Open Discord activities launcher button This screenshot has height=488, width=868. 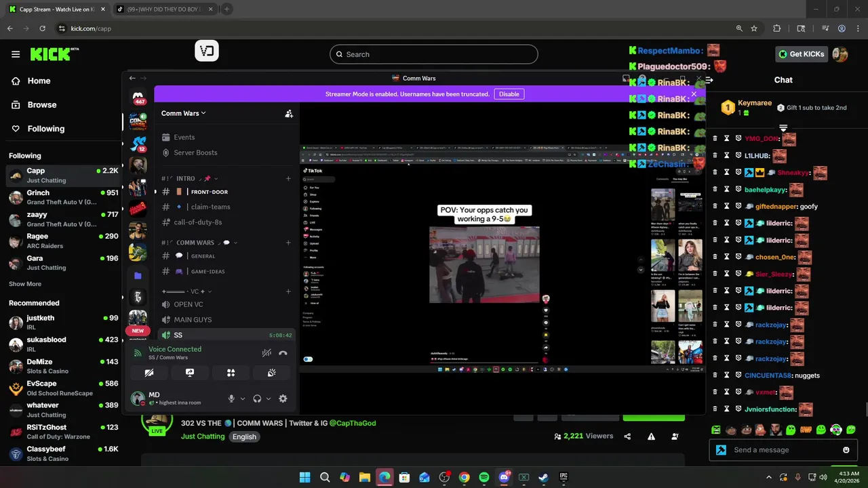click(231, 373)
